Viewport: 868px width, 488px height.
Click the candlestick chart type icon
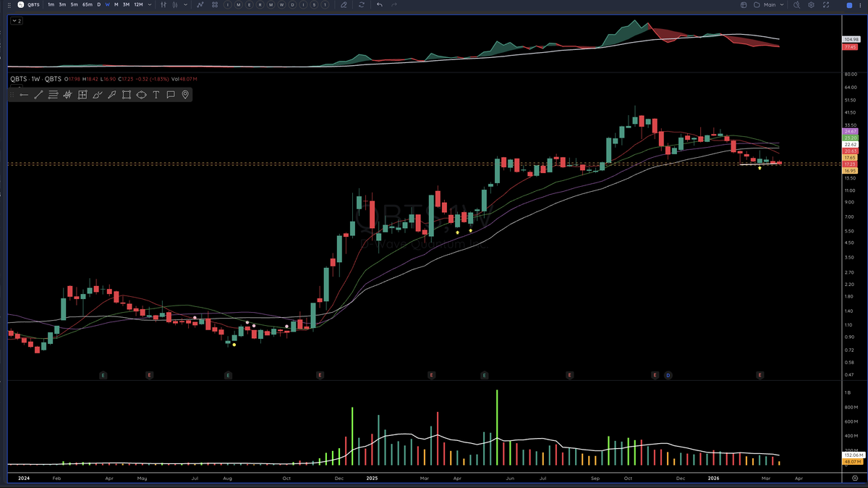(176, 5)
